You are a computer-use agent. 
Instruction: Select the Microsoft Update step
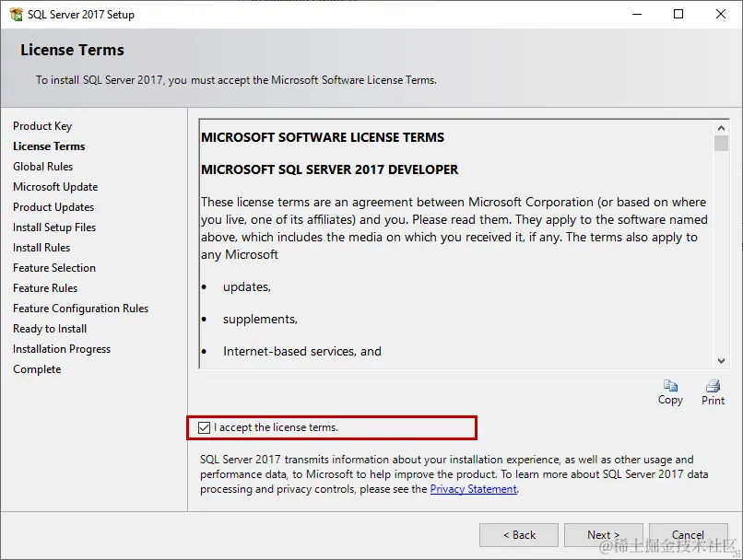click(x=55, y=187)
